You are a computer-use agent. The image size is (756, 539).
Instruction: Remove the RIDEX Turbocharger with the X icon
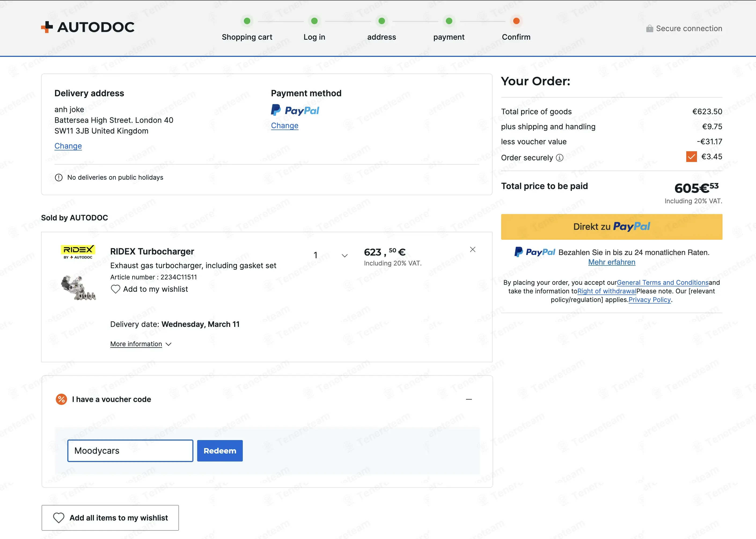(472, 249)
